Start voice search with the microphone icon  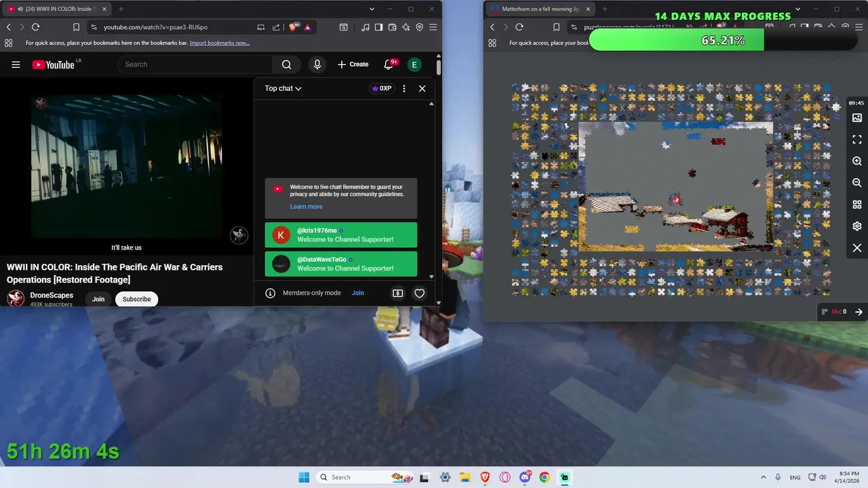[317, 64]
